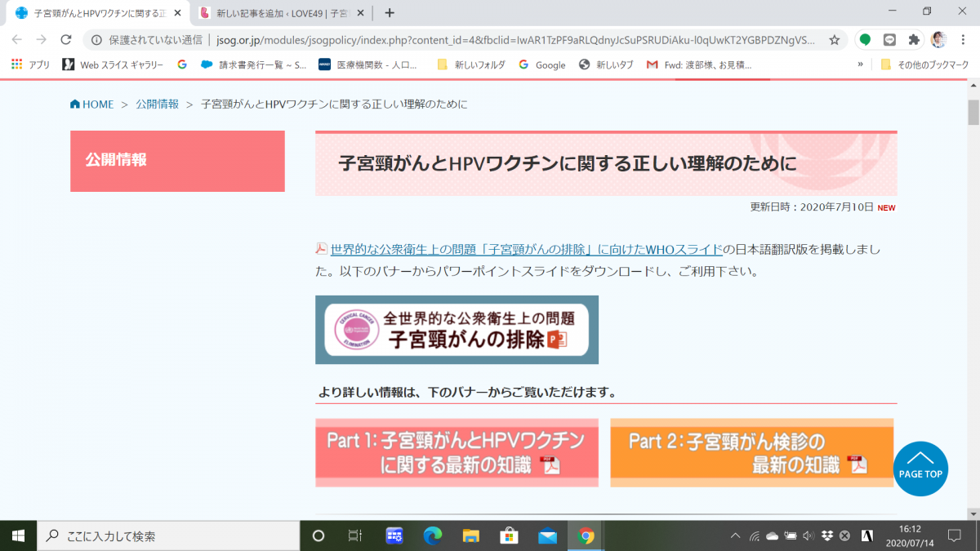Open the Web スライス ギャラリー bookmark
Image resolution: width=980 pixels, height=551 pixels.
(113, 64)
